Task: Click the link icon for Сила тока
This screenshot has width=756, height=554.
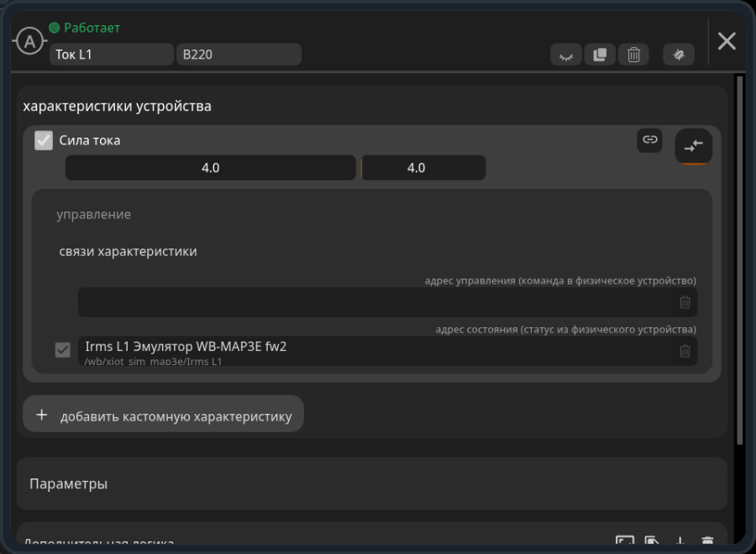Action: [649, 140]
